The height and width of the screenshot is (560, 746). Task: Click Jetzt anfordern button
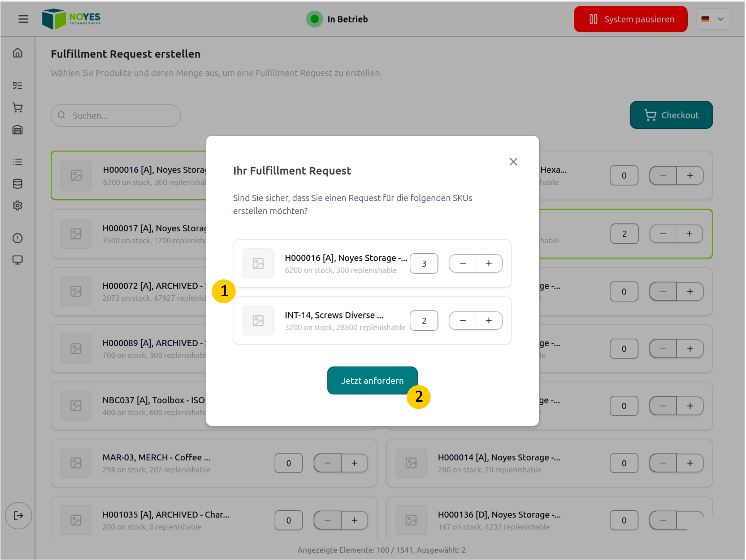coord(372,380)
